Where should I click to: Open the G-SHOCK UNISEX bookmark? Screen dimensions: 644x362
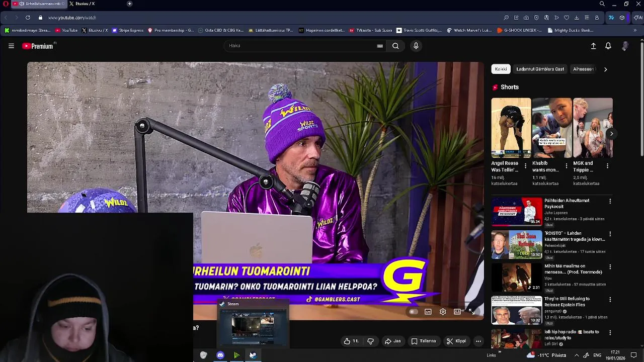(x=519, y=30)
